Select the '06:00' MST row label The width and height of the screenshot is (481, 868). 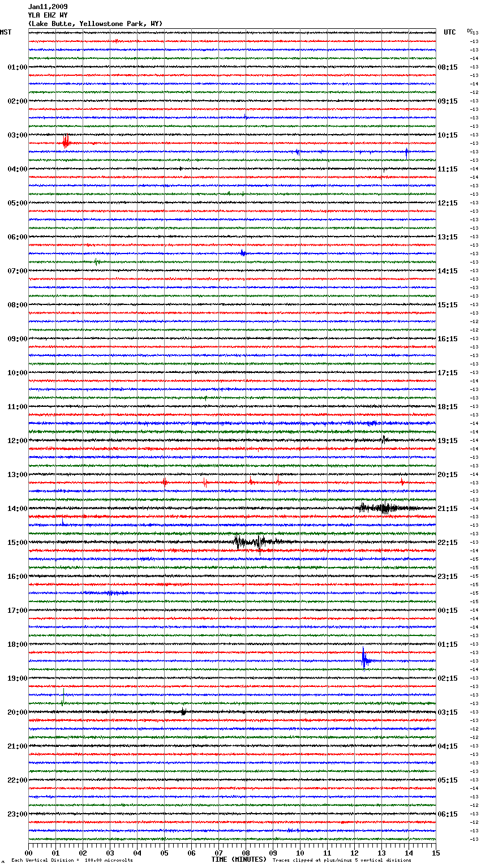(x=17, y=237)
